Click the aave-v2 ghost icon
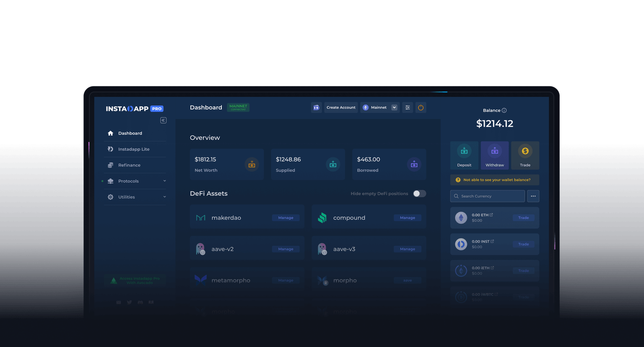Image resolution: width=644 pixels, height=347 pixels. [x=200, y=249]
